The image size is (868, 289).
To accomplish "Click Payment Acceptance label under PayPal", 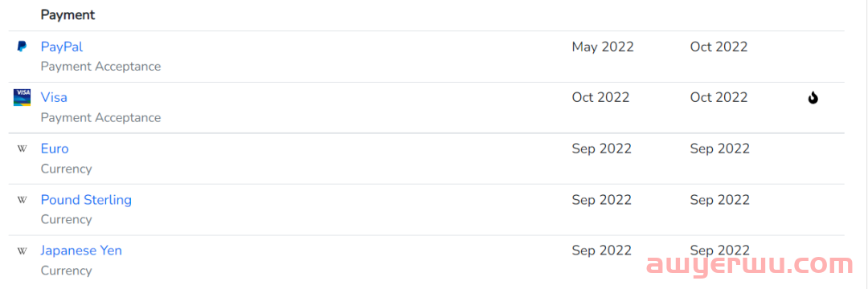I will [x=100, y=67].
